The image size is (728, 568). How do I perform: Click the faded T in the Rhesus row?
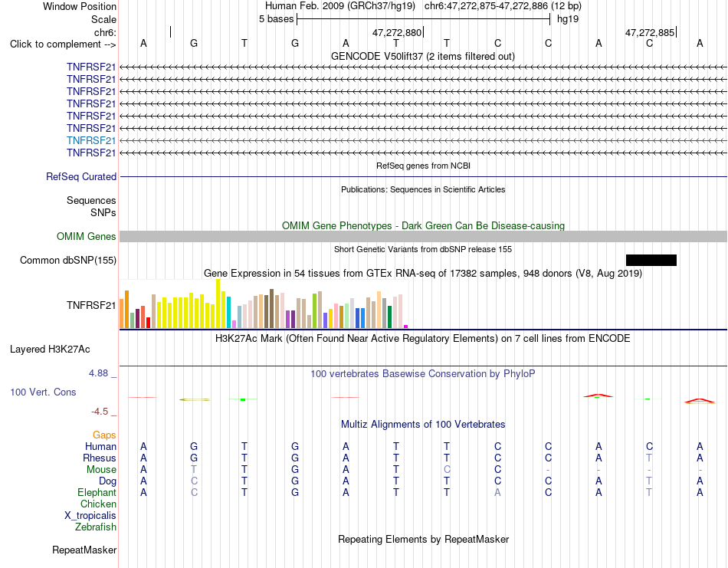coord(649,458)
